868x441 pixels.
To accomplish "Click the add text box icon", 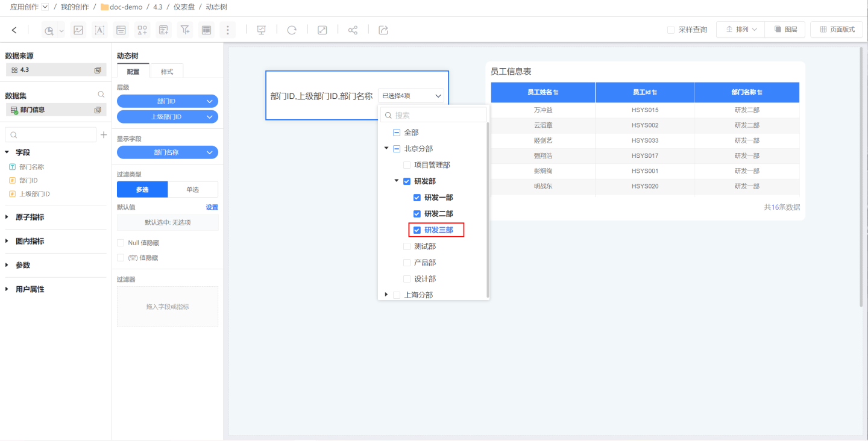I will [99, 30].
